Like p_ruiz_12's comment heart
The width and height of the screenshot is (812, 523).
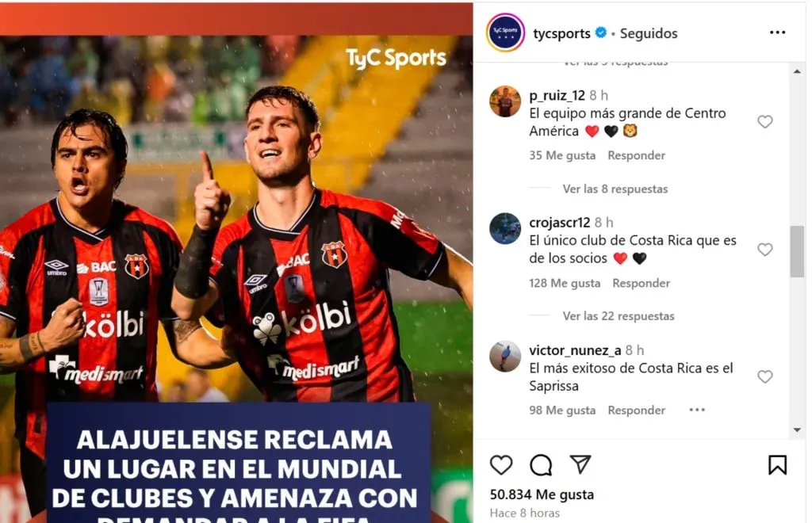tap(765, 121)
